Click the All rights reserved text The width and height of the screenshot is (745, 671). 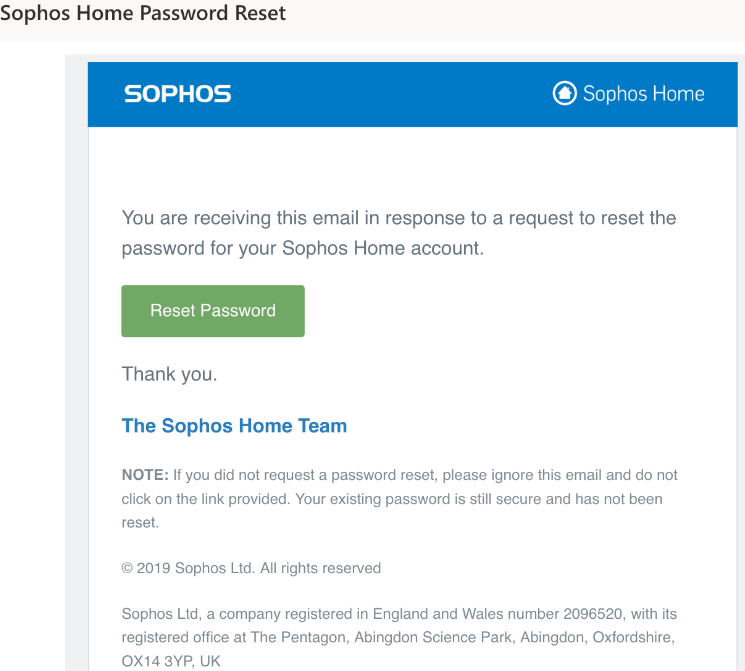click(x=320, y=568)
